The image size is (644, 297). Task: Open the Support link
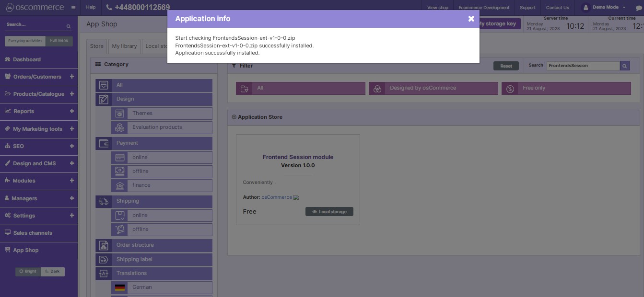pos(527,8)
